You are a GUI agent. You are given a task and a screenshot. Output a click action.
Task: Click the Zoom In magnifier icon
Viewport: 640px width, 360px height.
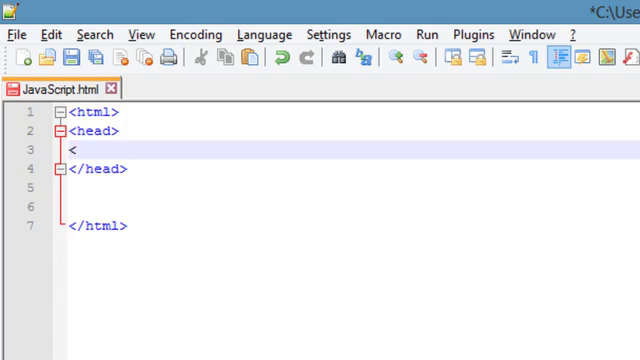click(396, 57)
